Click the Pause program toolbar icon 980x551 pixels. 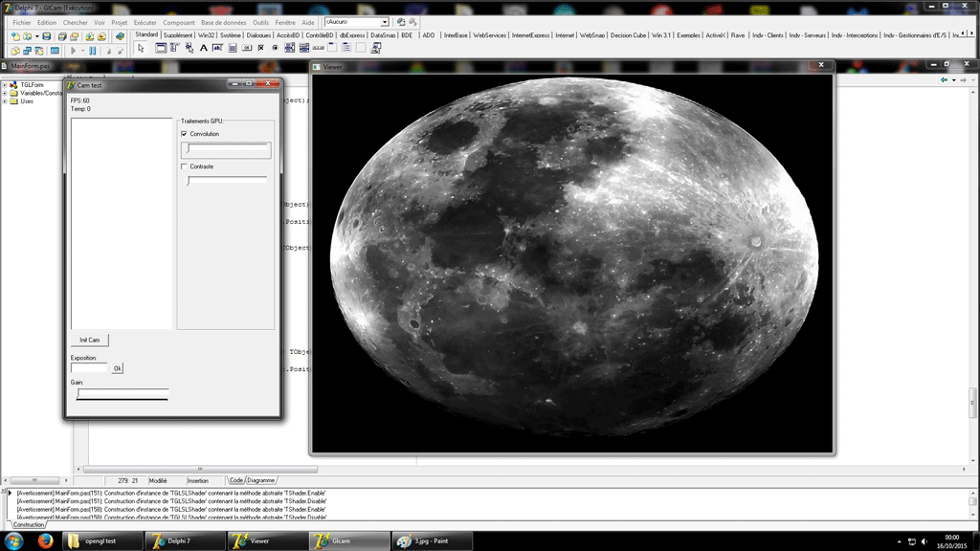pyautogui.click(x=93, y=50)
